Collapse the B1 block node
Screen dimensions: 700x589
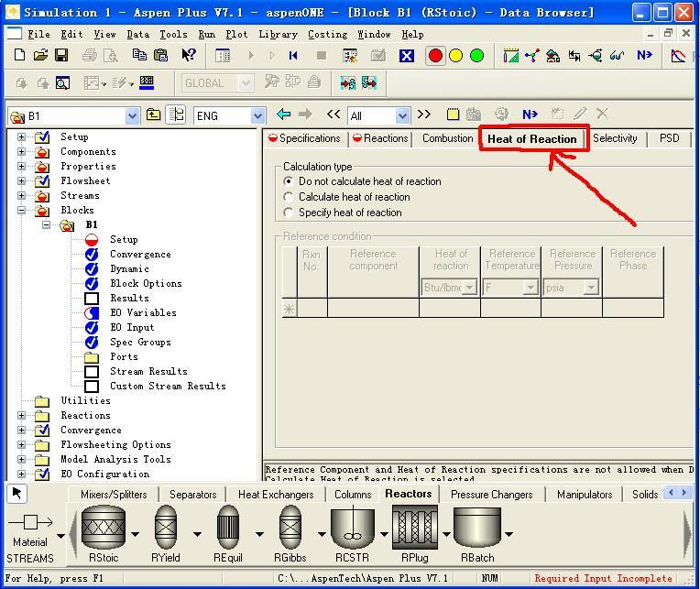(46, 224)
